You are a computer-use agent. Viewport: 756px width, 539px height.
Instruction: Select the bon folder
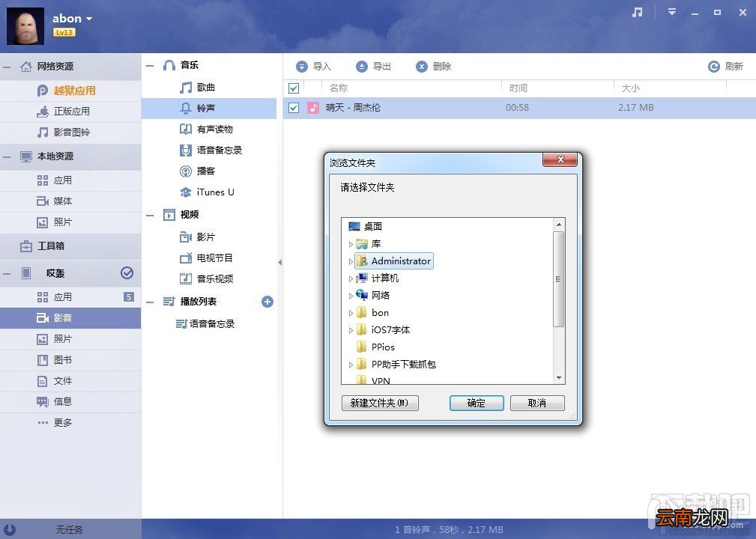[x=372, y=313]
